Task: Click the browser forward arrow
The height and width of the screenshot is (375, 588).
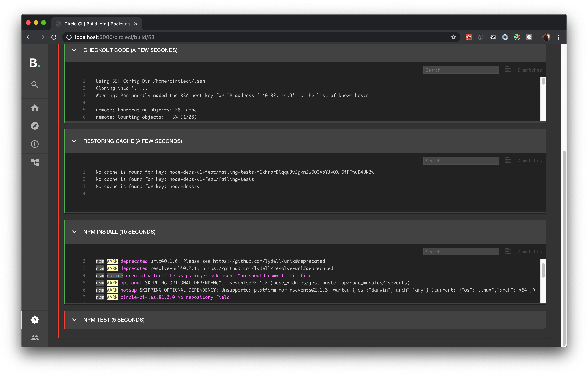Action: coord(42,37)
